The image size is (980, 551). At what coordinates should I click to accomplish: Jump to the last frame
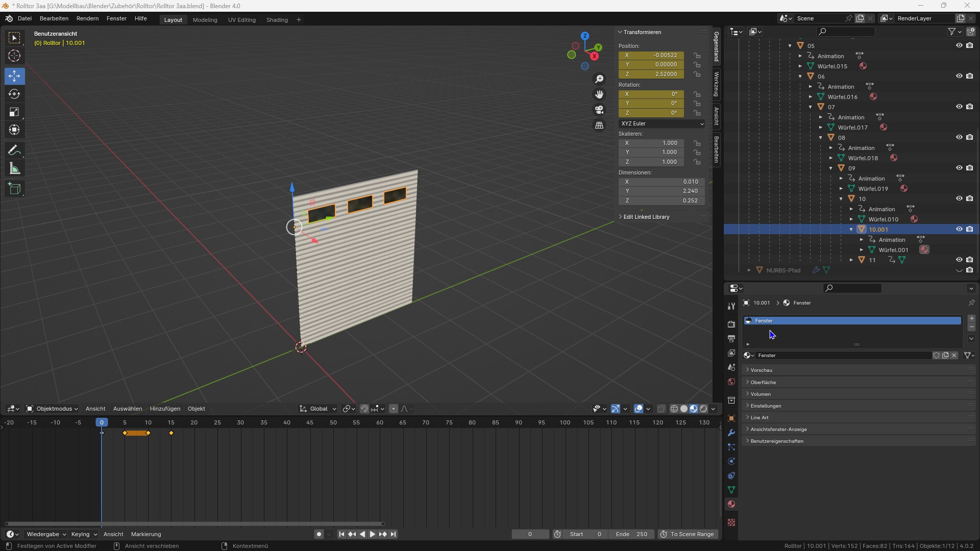click(394, 534)
